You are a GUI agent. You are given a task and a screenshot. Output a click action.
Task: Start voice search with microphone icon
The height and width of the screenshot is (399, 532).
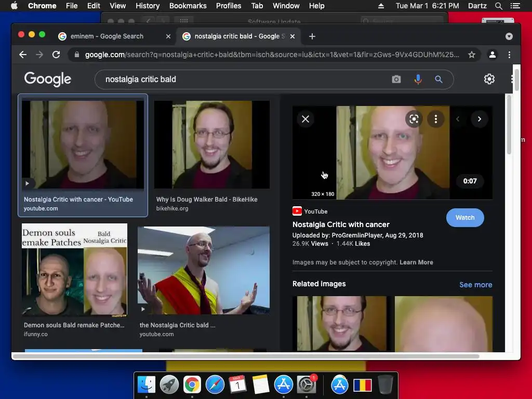(x=418, y=79)
